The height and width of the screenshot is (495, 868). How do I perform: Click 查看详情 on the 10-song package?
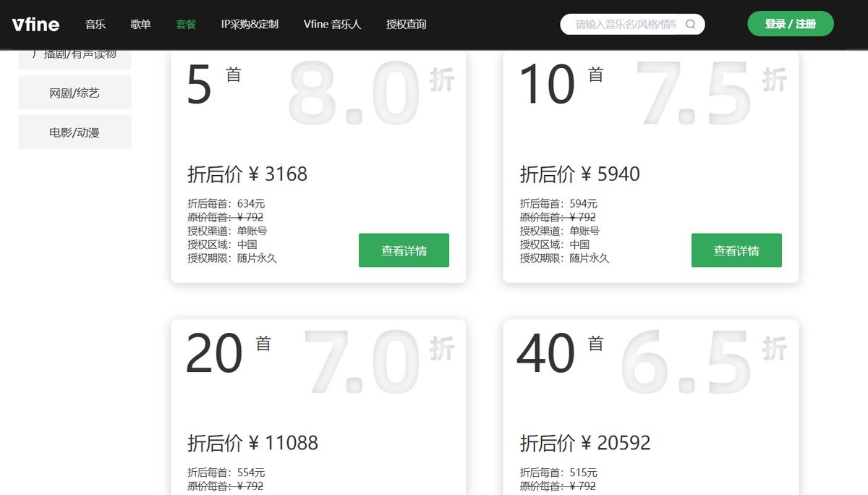[736, 250]
